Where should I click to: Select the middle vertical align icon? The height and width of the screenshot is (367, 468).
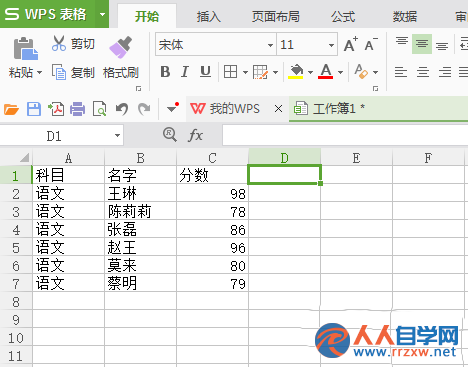[422, 44]
